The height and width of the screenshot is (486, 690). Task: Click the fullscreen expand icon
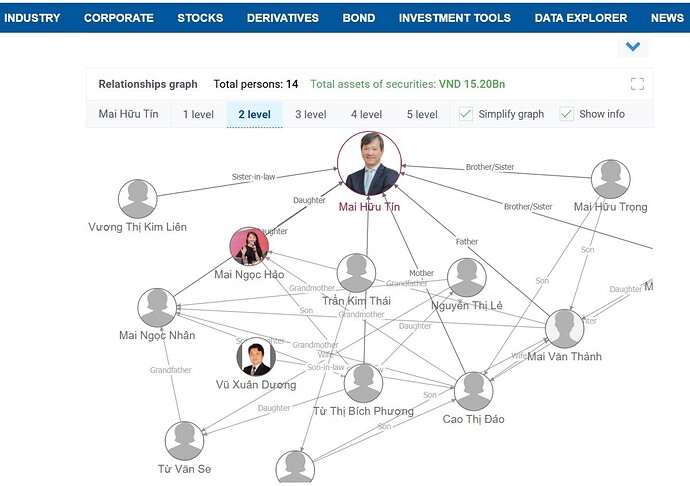637,84
